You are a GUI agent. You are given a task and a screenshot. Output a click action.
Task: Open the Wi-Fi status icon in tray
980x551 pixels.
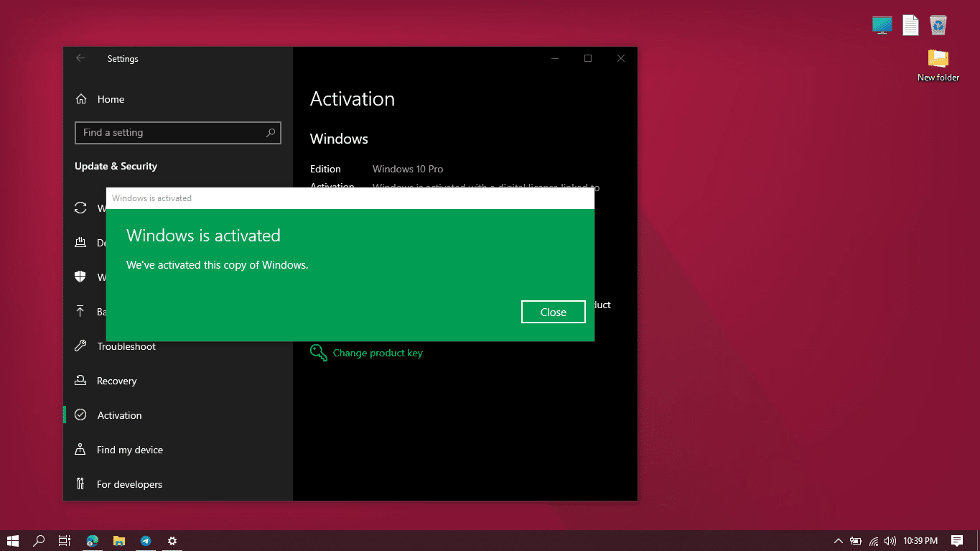pyautogui.click(x=872, y=541)
